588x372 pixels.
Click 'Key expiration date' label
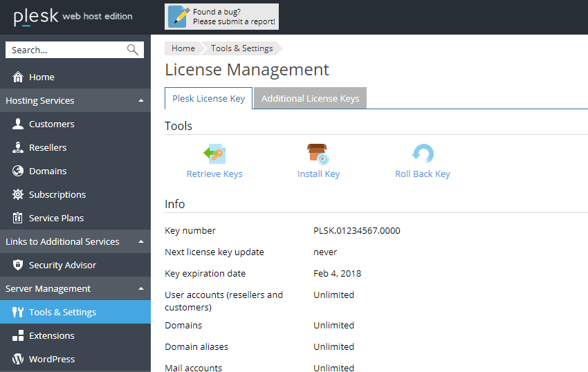click(205, 273)
